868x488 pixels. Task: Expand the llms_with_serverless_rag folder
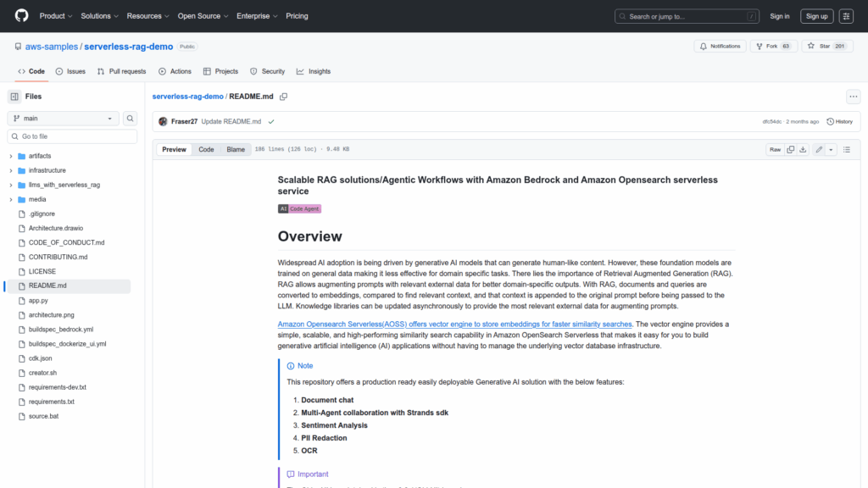10,185
